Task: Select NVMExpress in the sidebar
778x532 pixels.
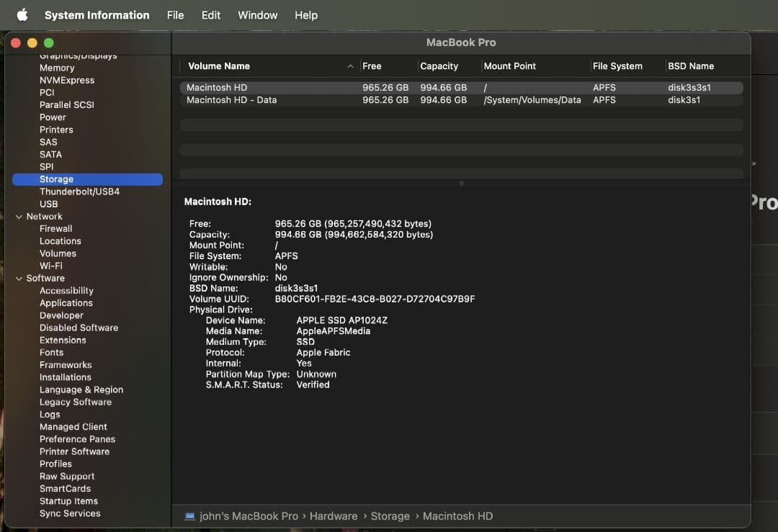Action: tap(67, 81)
